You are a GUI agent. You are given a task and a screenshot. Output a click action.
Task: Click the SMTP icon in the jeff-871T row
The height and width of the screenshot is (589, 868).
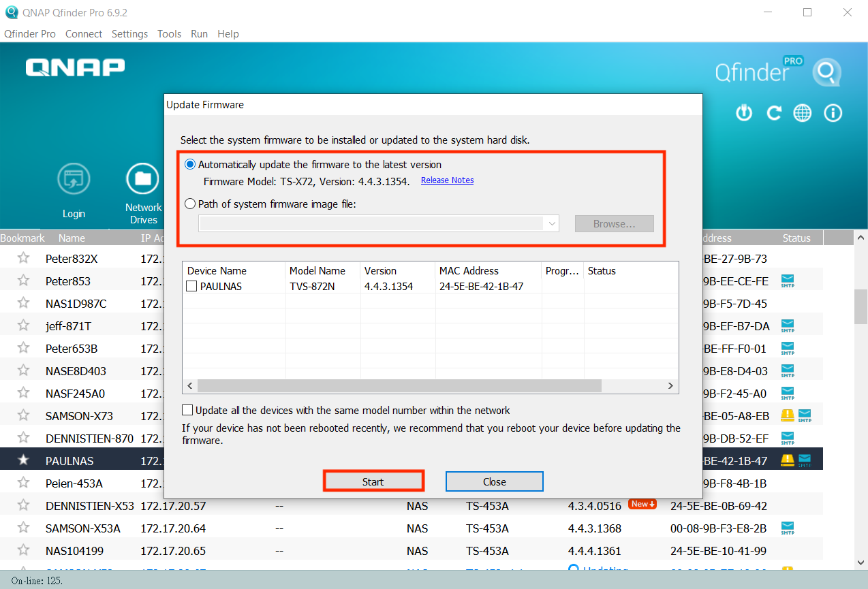(788, 326)
